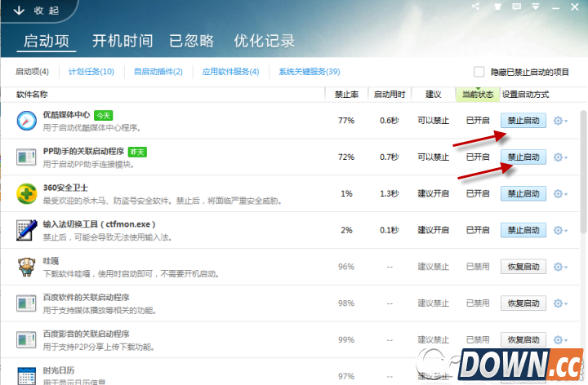Click the PP助手 startup item icon
588x385 pixels.
click(x=27, y=157)
